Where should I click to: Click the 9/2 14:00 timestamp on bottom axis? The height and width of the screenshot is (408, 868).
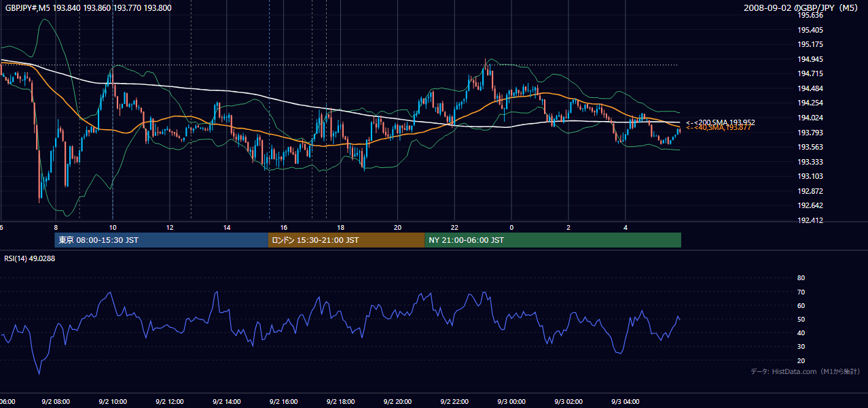tap(227, 402)
